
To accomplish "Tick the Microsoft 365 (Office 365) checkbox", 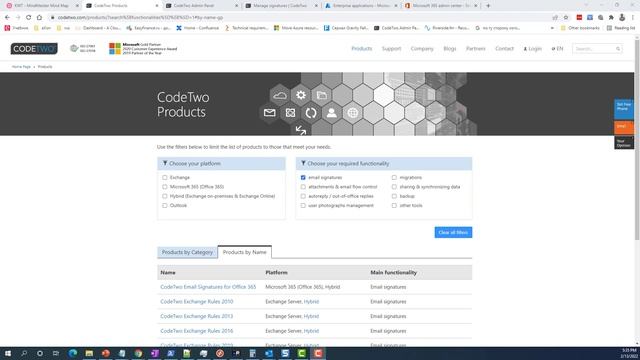I will click(165, 187).
